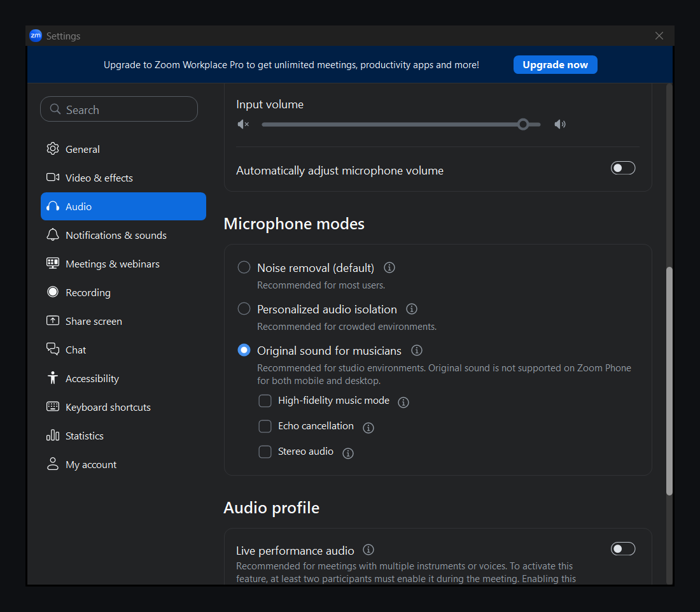Click the Stereo audio info icon

(347, 453)
